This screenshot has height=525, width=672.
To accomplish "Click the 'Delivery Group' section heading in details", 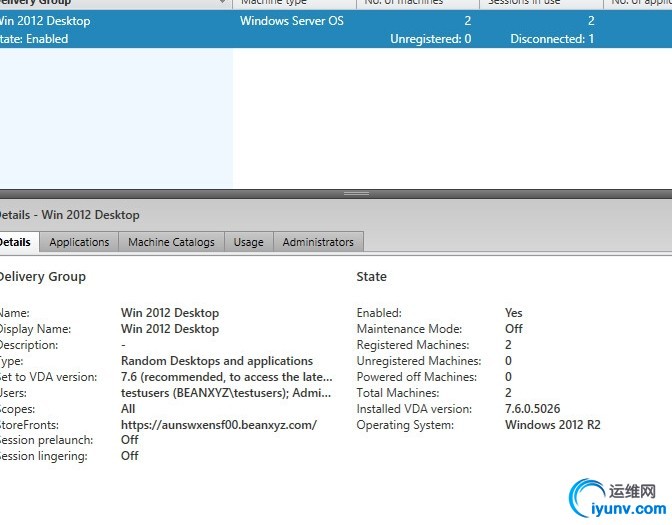I will (42, 277).
